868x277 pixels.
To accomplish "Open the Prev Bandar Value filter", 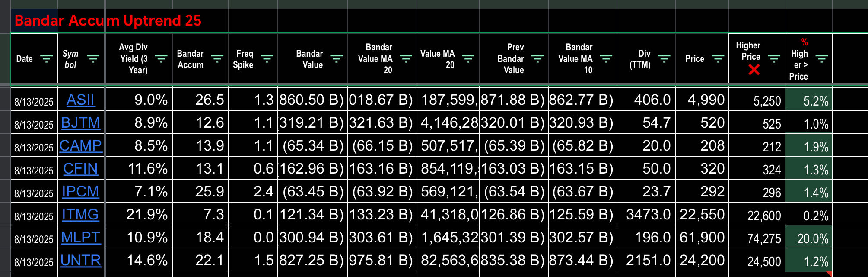I will pos(537,59).
